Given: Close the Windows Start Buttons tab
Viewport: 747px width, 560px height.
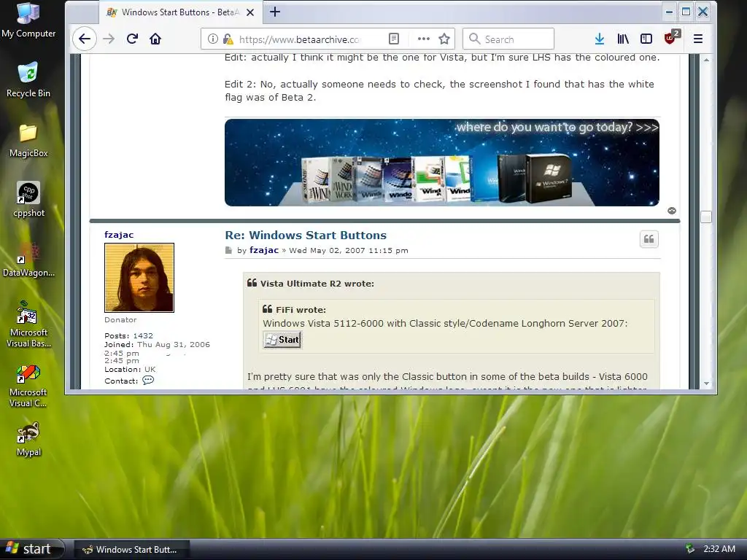Looking at the screenshot, I should click(x=250, y=12).
